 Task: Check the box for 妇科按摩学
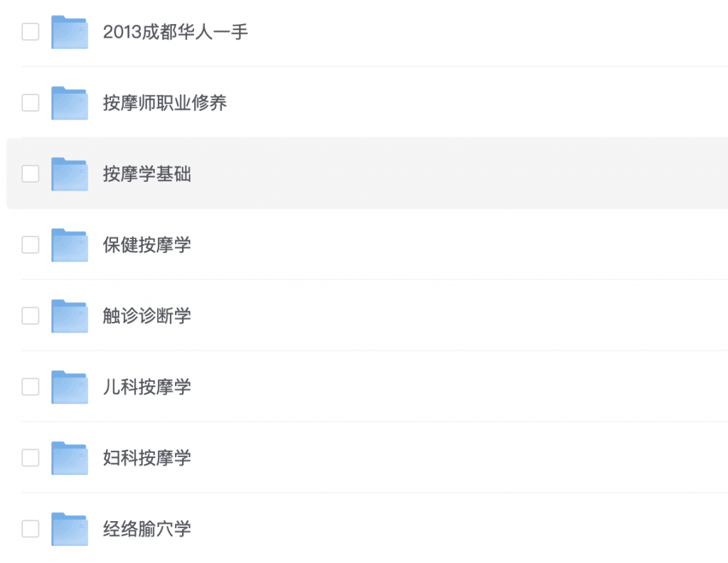(31, 458)
